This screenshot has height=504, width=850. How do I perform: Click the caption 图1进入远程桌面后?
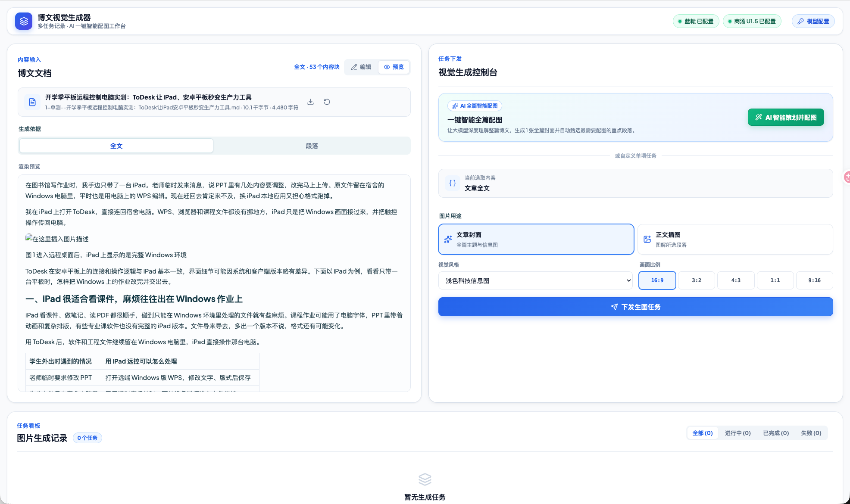pyautogui.click(x=106, y=255)
